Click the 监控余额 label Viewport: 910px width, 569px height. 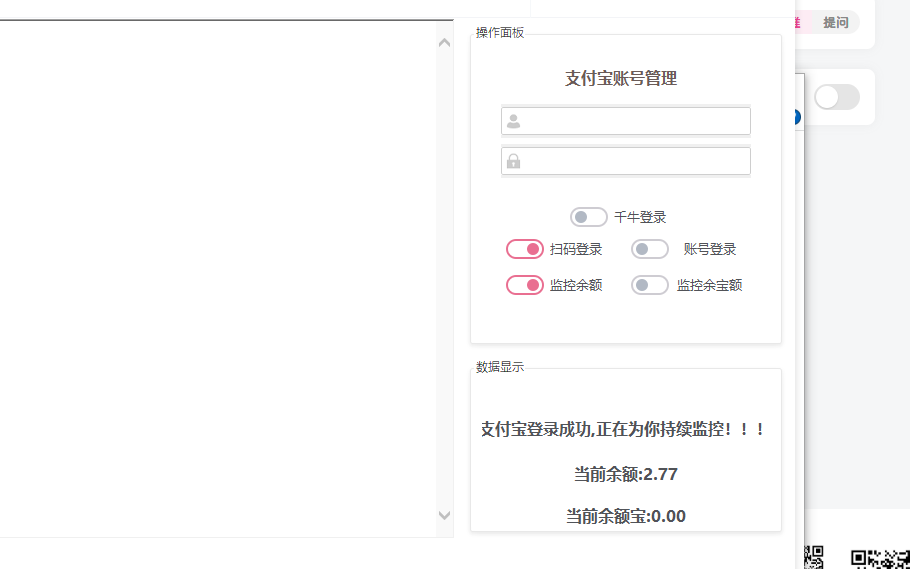tap(576, 285)
